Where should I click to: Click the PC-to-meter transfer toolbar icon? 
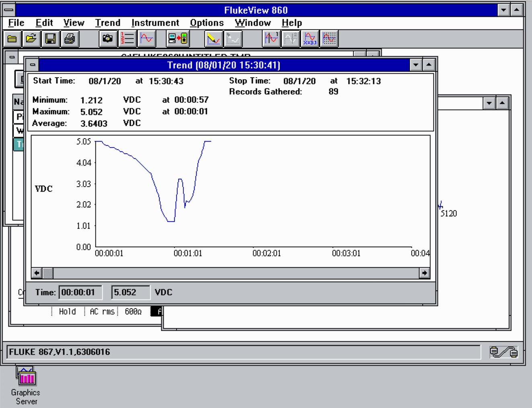click(x=178, y=39)
